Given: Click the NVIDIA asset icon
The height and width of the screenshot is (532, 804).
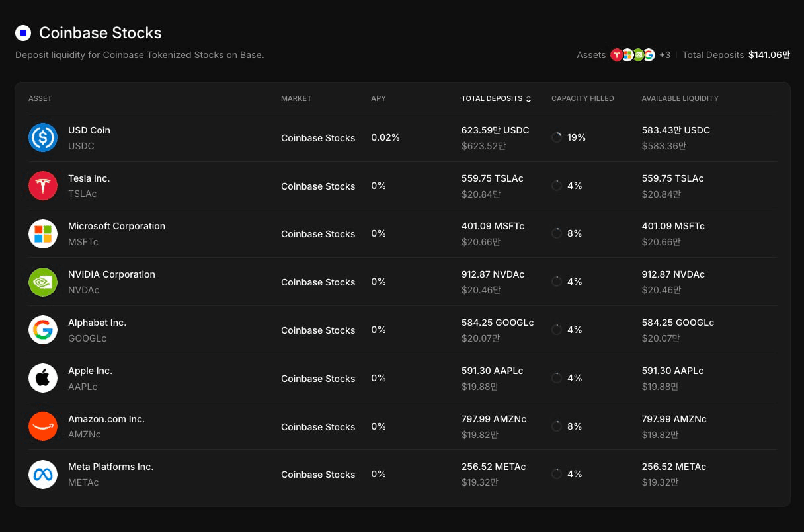Looking at the screenshot, I should tap(43, 282).
